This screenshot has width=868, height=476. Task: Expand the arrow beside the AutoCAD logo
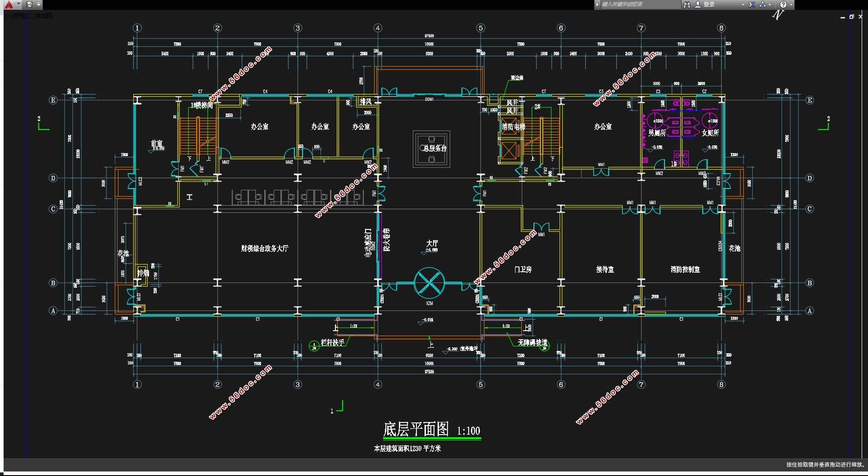click(x=18, y=4)
